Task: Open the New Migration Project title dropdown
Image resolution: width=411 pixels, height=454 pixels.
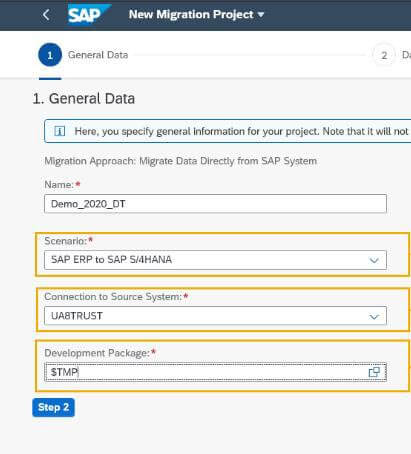Action: click(196, 15)
